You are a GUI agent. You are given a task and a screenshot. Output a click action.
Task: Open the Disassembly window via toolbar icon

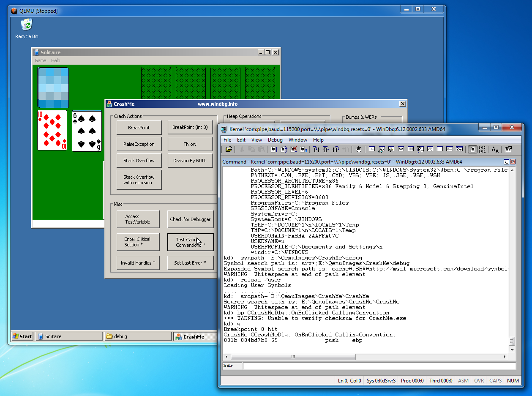pyautogui.click(x=430, y=149)
